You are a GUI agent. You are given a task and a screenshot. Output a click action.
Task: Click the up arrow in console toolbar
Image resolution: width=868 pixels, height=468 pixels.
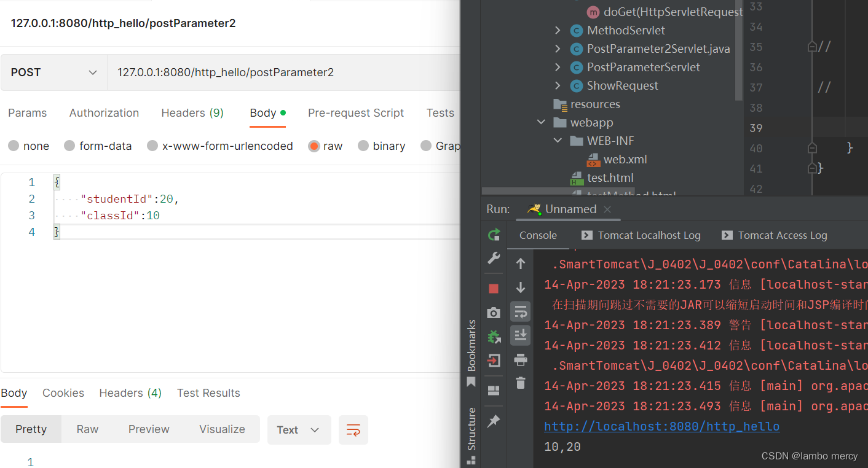point(521,263)
